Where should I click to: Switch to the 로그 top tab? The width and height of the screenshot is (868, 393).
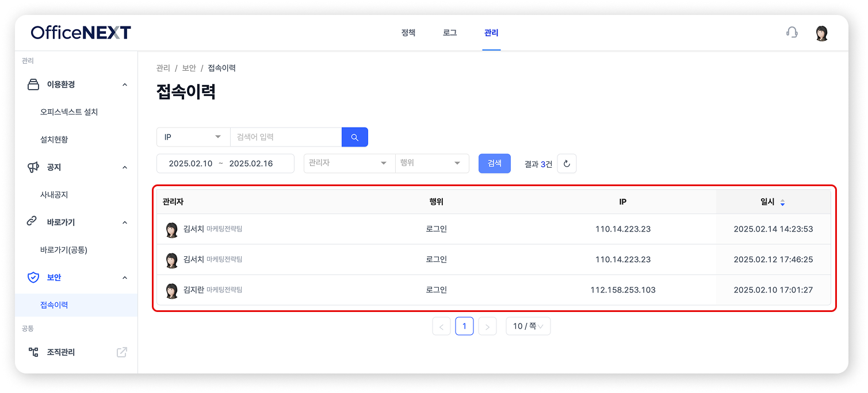(x=450, y=33)
